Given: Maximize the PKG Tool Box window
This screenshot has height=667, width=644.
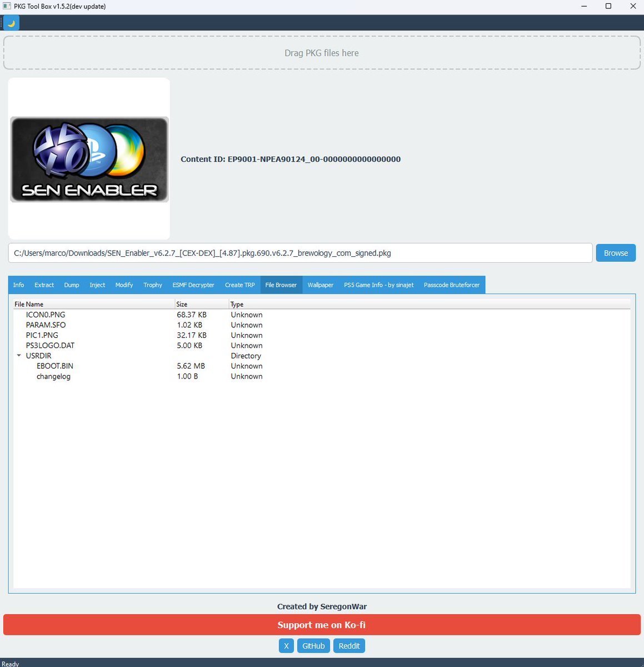Looking at the screenshot, I should (x=608, y=6).
